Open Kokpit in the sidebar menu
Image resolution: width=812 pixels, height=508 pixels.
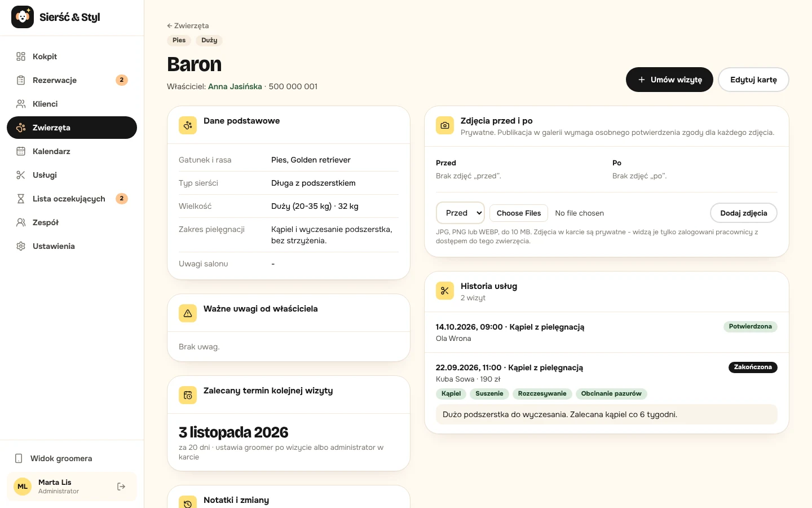(72, 56)
